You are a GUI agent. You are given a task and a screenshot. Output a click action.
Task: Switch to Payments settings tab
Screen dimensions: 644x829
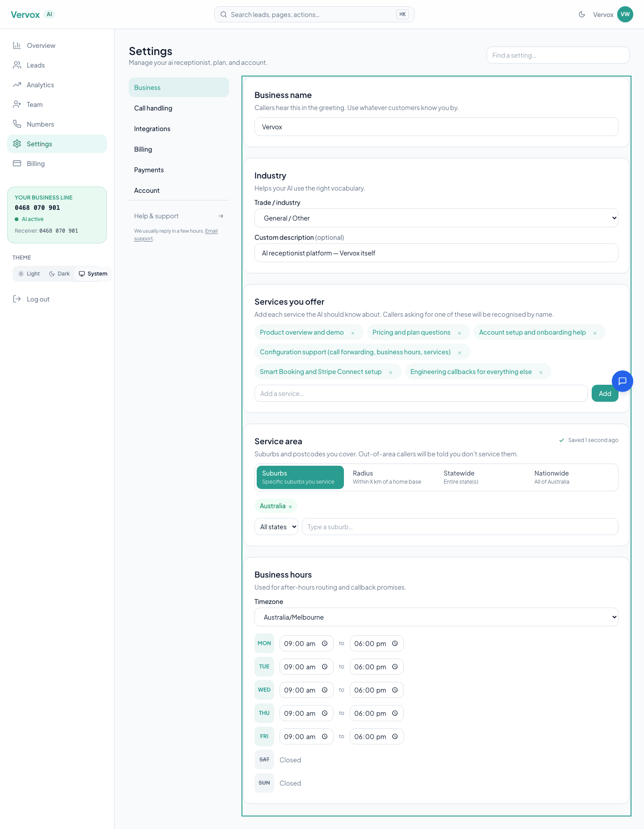[179, 170]
